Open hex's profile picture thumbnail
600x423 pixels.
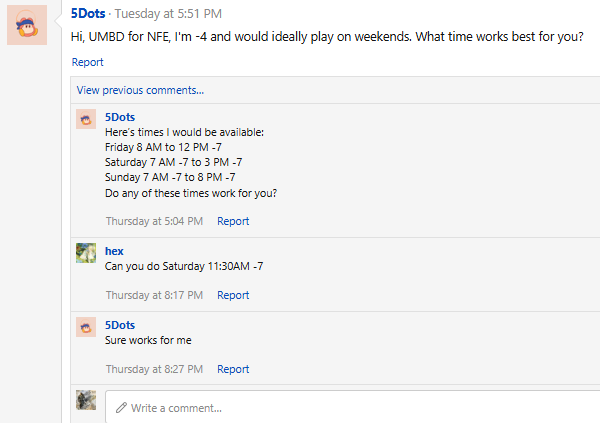[86, 252]
